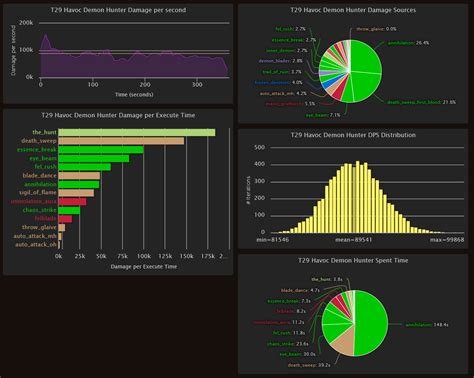Click the 'felblade: 8.2s' label in Spent Time

291,311
